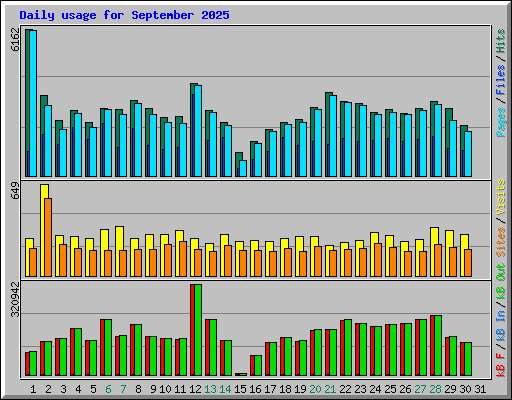The image size is (512, 400).
Task: Click day label 11 on the x-axis
Action: coord(180,389)
